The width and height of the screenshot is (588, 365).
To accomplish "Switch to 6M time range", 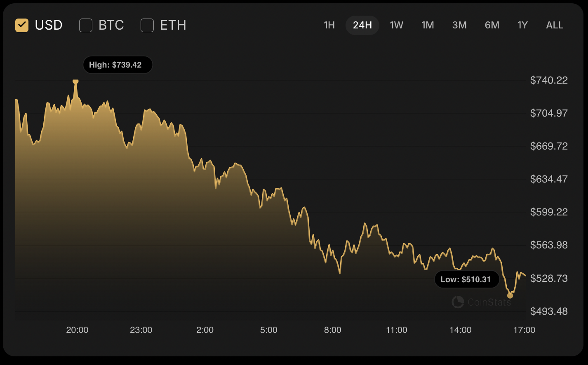I will click(x=492, y=25).
